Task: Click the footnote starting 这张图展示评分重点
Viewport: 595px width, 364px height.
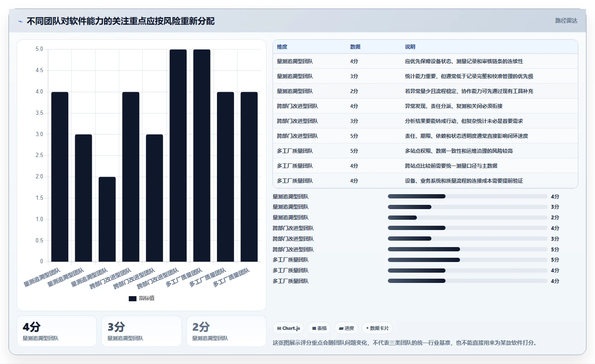Action: [404, 343]
